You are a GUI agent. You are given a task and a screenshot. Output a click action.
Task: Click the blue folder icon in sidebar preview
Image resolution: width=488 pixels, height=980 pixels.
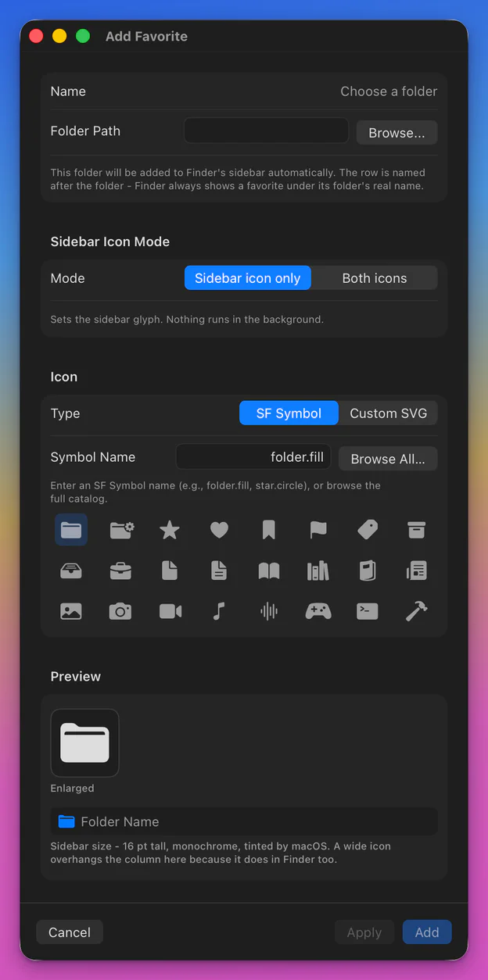pos(66,821)
